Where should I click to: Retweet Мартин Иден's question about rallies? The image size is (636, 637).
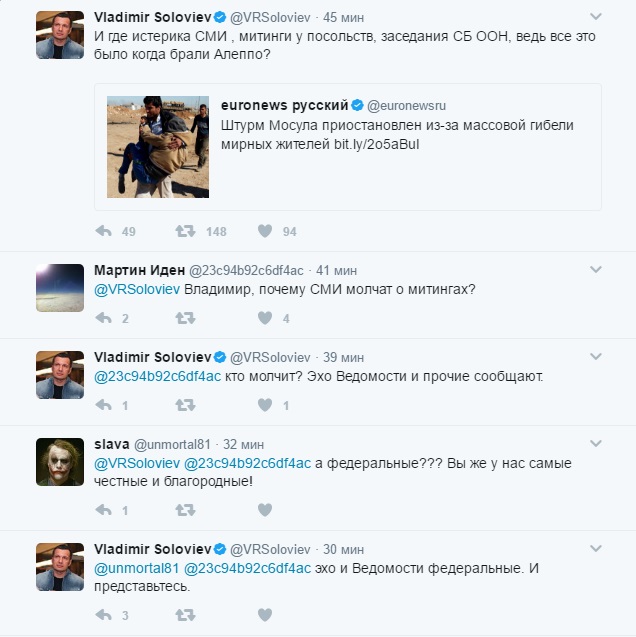185,318
